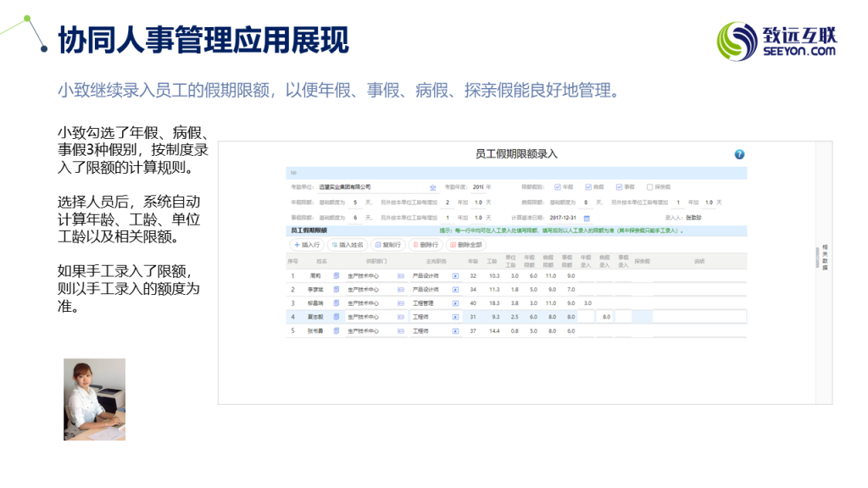Screen dimensions: 868x488
Task: Click the person picker icon in row 1
Action: pyautogui.click(x=336, y=275)
